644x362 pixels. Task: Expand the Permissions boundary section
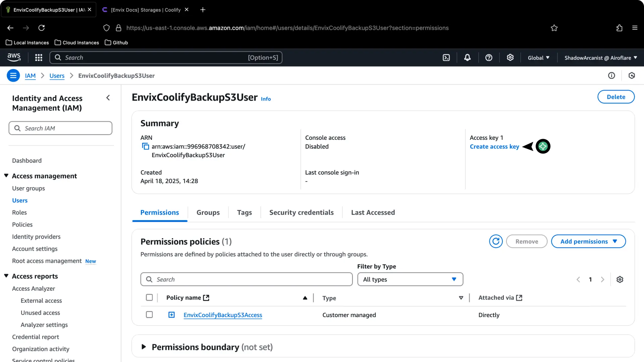(x=144, y=347)
